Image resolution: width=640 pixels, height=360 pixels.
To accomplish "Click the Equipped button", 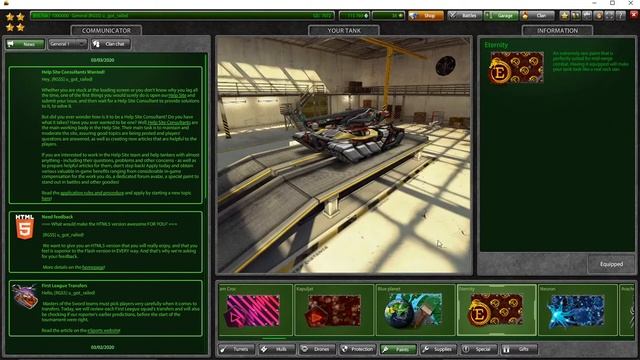I will [611, 264].
